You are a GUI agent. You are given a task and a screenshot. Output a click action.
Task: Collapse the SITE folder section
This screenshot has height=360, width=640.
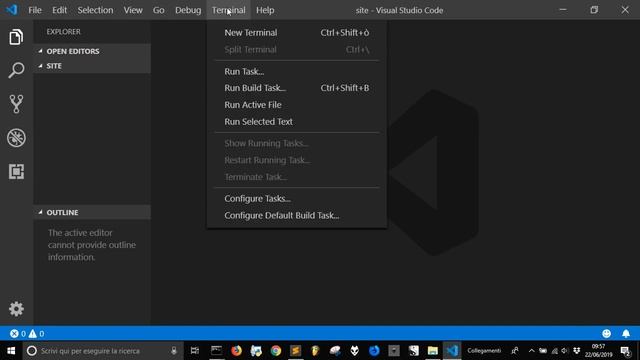[92, 66]
